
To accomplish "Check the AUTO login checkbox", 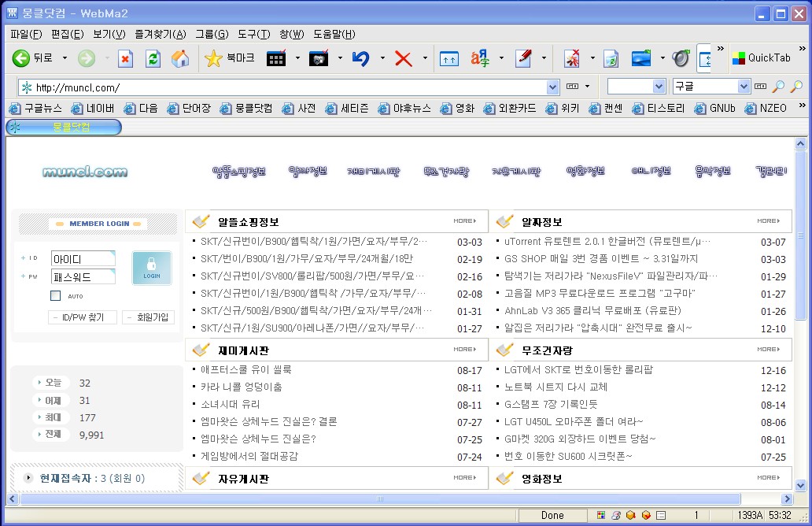I will click(55, 296).
